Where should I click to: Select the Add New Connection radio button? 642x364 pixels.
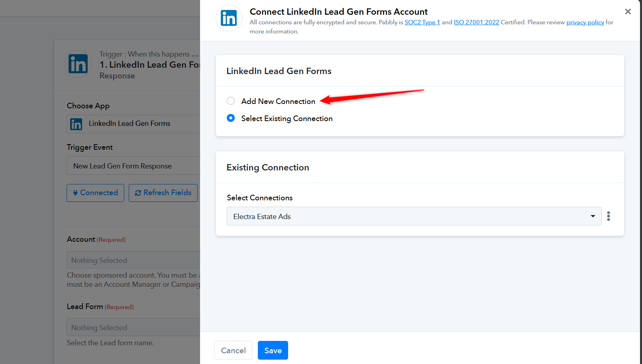point(231,101)
